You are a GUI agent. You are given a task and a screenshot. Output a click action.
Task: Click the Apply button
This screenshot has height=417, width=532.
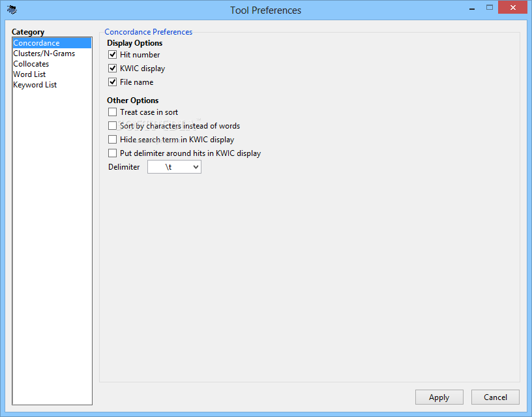(x=439, y=397)
